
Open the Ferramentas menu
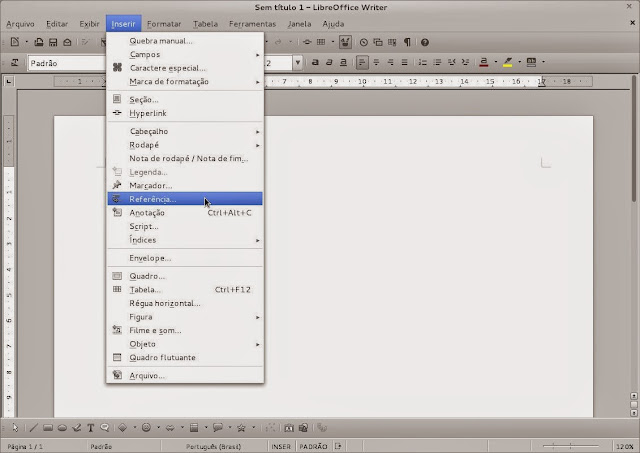click(x=252, y=24)
